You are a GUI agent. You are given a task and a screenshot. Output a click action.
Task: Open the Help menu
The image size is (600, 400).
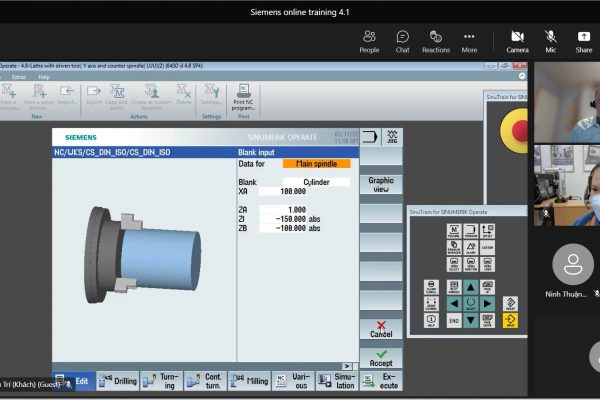coord(44,76)
